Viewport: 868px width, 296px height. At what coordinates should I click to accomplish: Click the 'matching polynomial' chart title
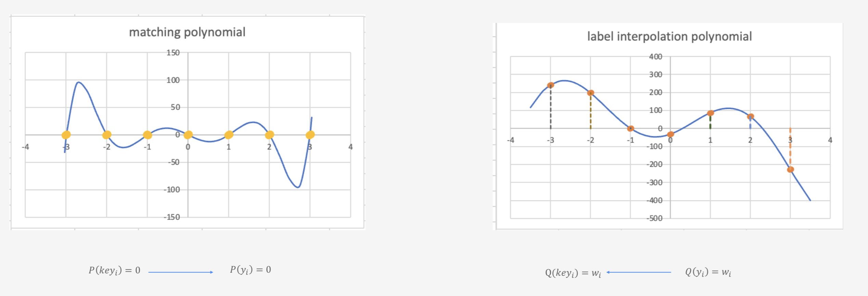click(x=187, y=32)
